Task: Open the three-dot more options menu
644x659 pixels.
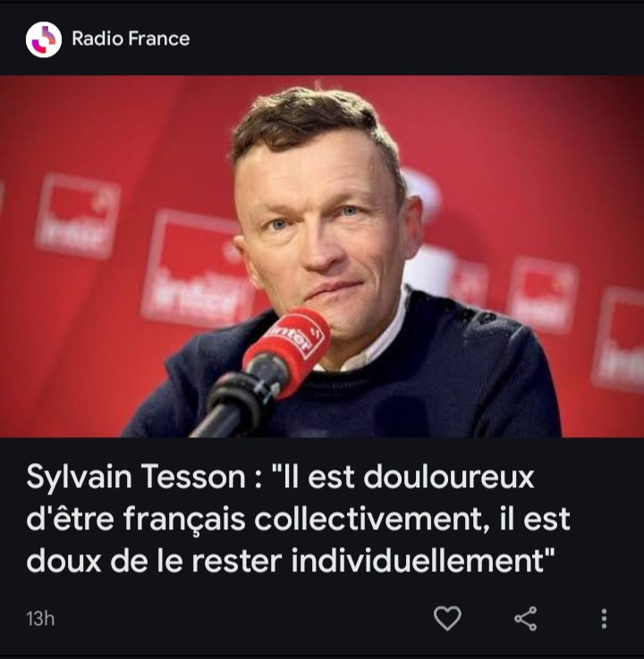Action: tap(604, 619)
